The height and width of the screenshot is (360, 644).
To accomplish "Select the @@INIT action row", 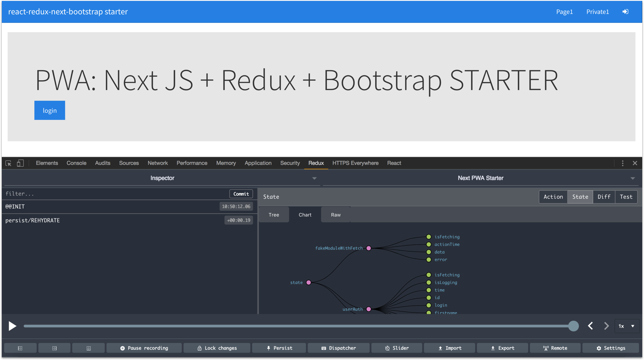I will 129,207.
